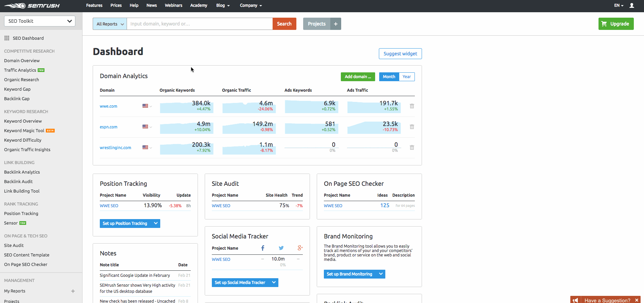Open the wwe.com domain link
644x303 pixels.
pyautogui.click(x=108, y=106)
